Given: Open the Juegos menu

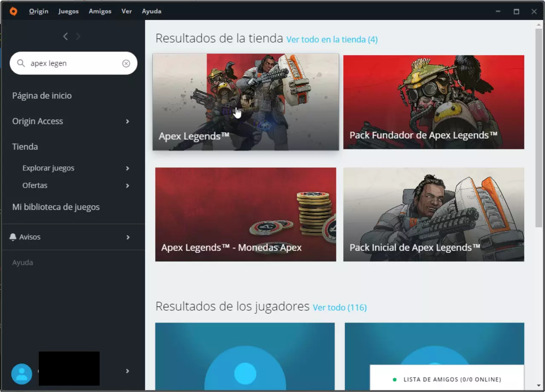Looking at the screenshot, I should (x=69, y=11).
